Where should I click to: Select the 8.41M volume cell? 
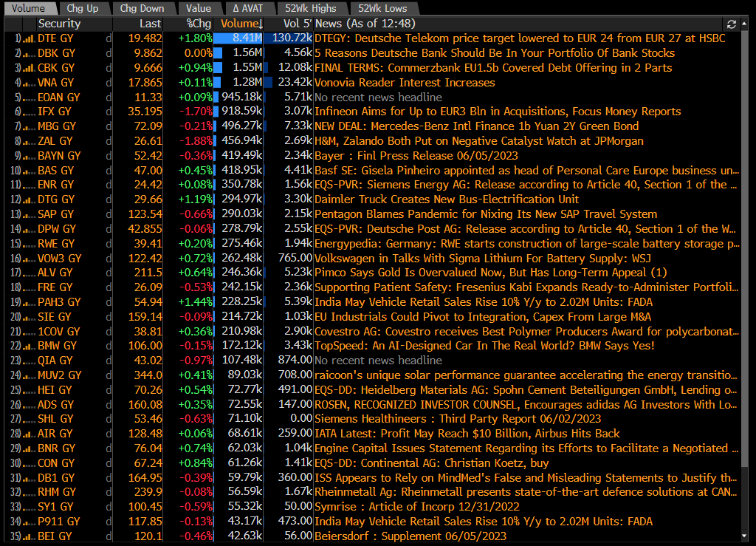pos(238,38)
